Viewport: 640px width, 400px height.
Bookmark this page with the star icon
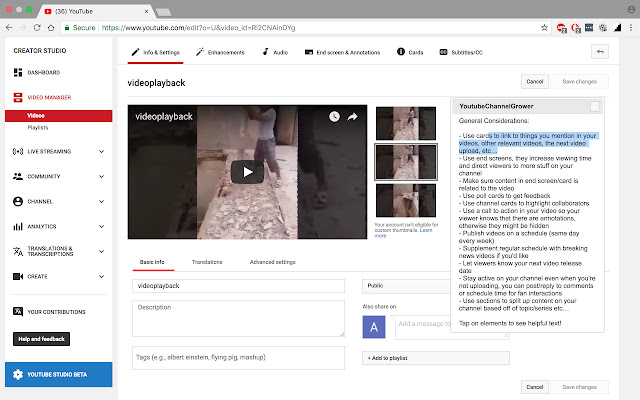(x=544, y=28)
